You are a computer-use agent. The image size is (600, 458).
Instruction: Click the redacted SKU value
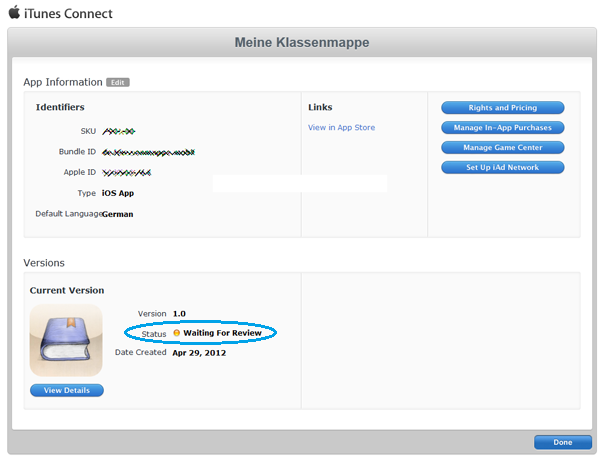pyautogui.click(x=119, y=132)
